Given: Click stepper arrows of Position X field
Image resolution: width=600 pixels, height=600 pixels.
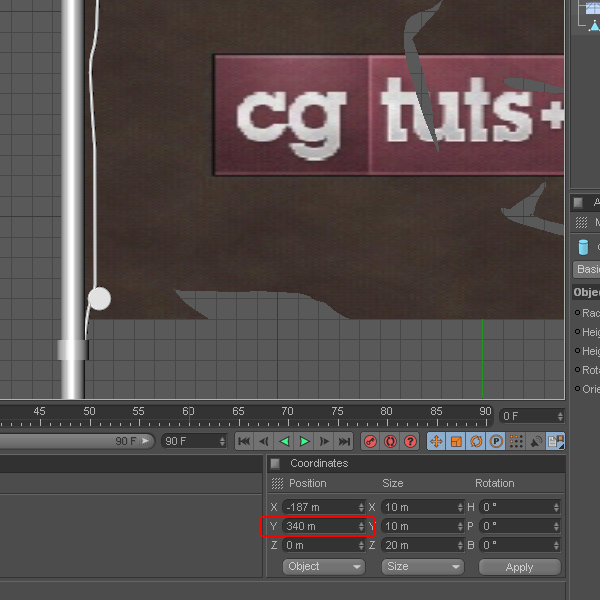Looking at the screenshot, I should tap(361, 507).
